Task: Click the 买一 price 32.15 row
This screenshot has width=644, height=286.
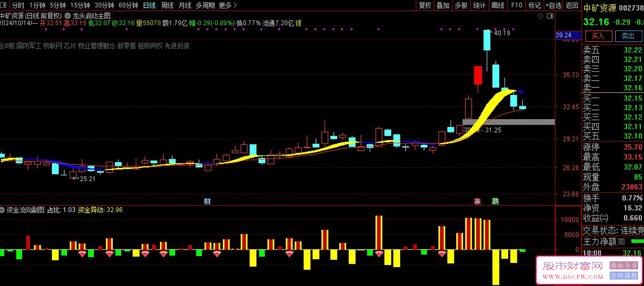Action: click(x=613, y=98)
